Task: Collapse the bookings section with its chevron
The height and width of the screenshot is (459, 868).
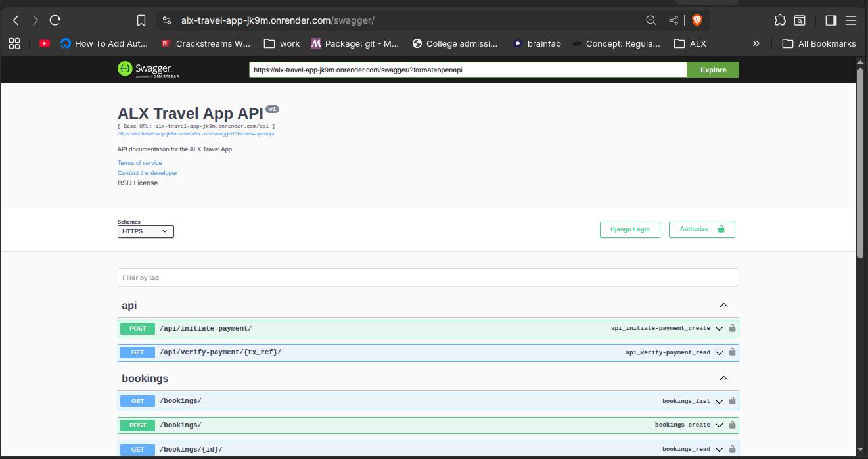Action: pyautogui.click(x=723, y=377)
